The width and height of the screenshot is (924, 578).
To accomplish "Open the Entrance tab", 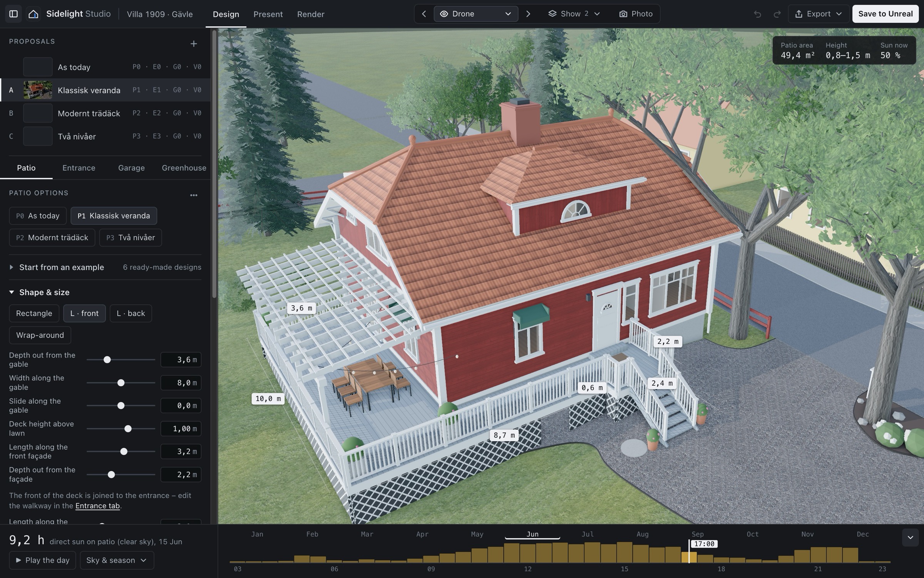I will pyautogui.click(x=79, y=168).
